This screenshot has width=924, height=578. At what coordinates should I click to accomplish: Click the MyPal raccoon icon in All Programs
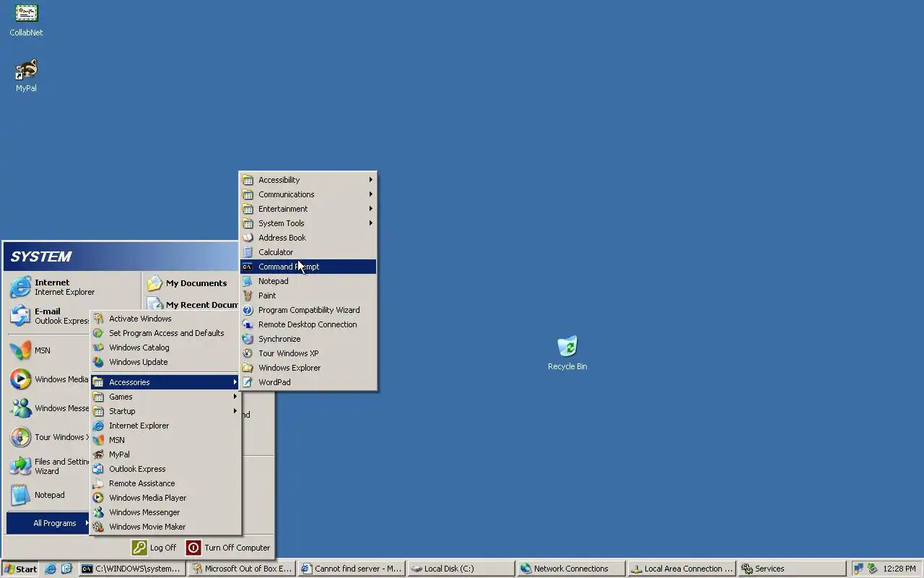point(98,454)
